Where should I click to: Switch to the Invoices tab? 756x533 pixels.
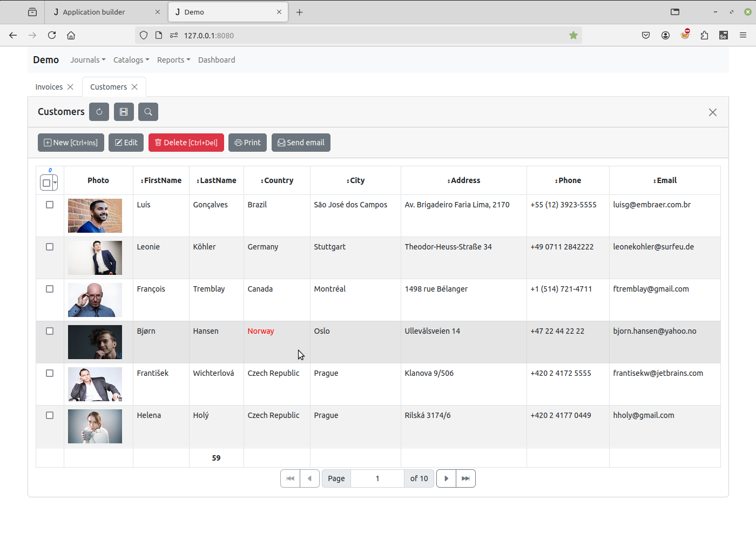pyautogui.click(x=49, y=87)
